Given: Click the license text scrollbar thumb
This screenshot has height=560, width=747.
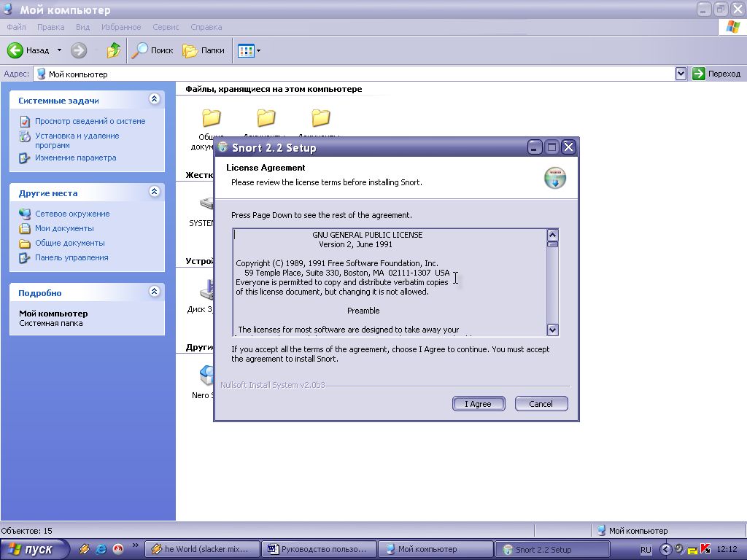Looking at the screenshot, I should tap(553, 244).
